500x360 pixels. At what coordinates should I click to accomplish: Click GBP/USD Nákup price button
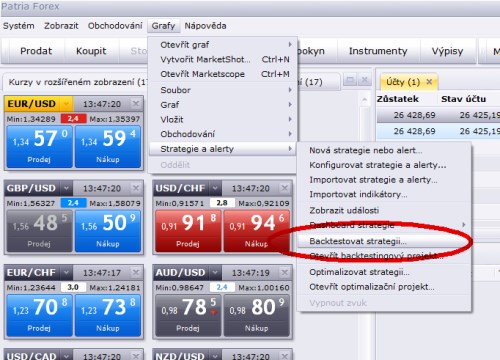pos(108,231)
